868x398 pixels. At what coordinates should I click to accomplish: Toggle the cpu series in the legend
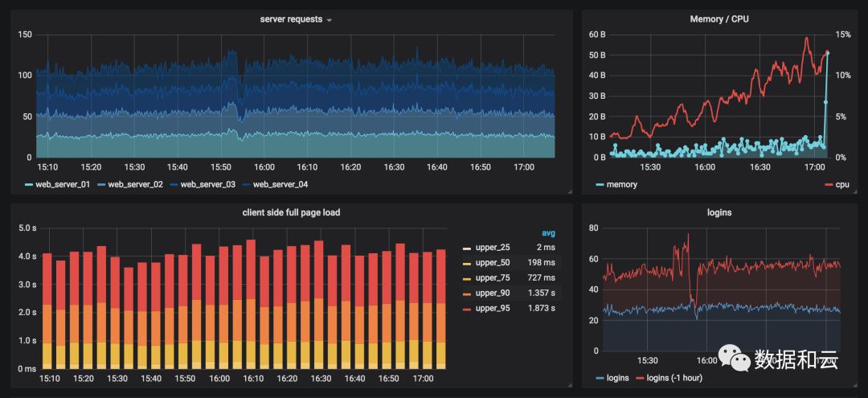(837, 184)
